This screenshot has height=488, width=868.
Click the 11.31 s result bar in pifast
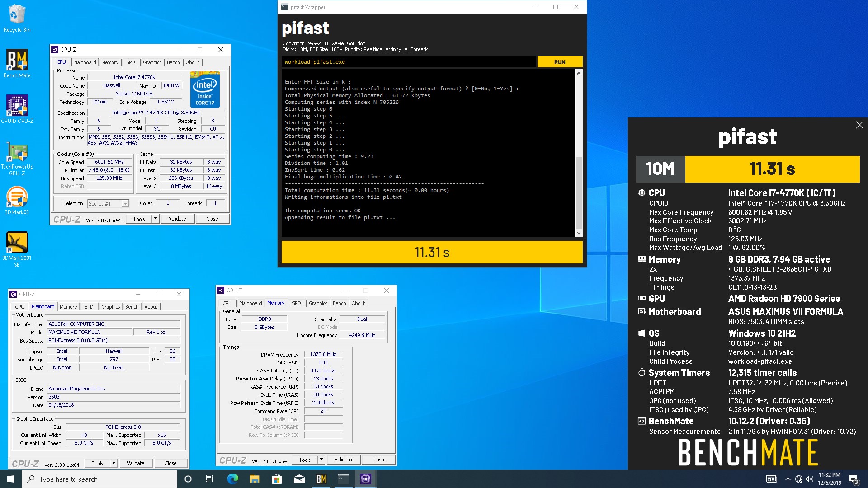[x=432, y=252]
